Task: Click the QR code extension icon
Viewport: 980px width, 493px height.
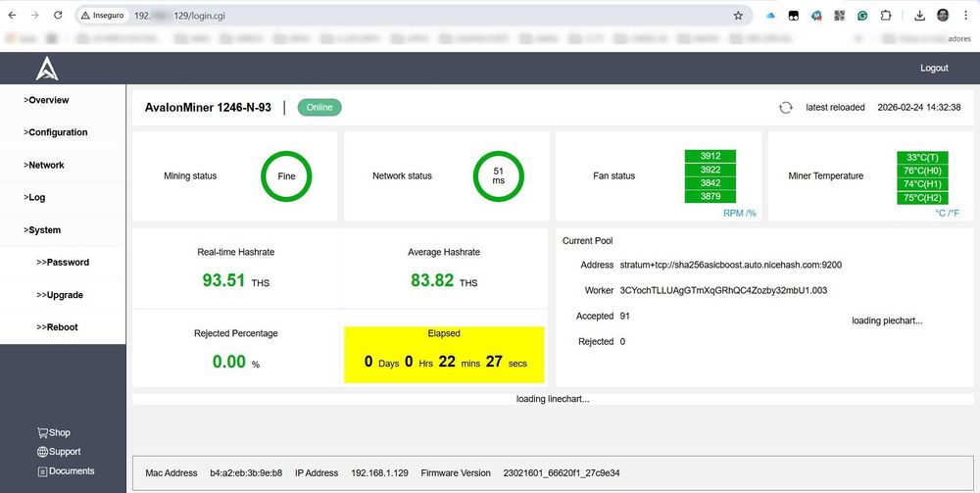Action: (840, 16)
